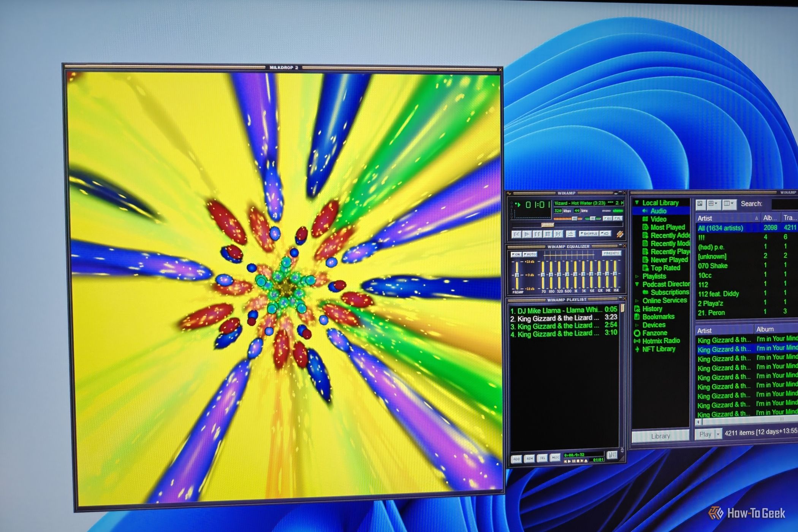Image resolution: width=798 pixels, height=532 pixels.
Task: Open the view mode dropdown in library toolbar
Action: [714, 204]
